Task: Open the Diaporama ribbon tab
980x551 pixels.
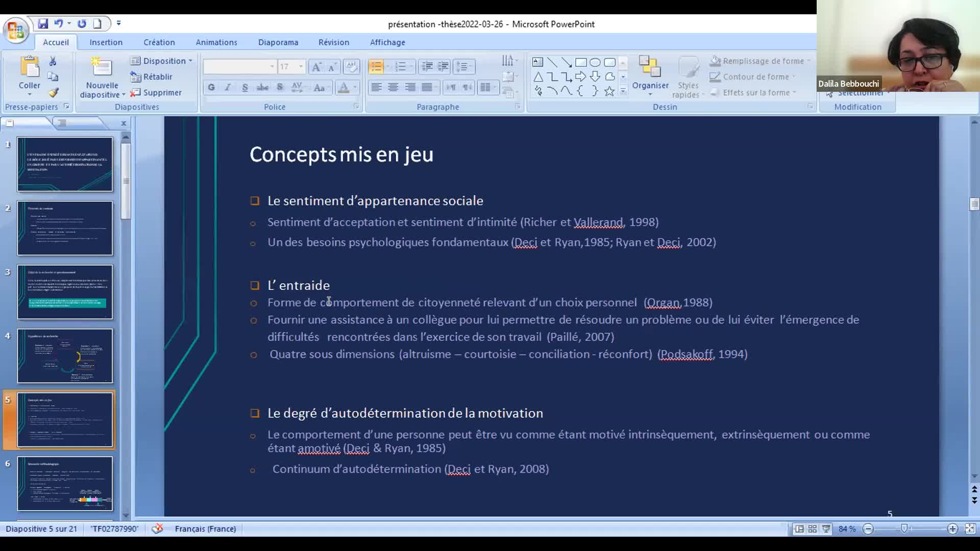Action: pos(278,42)
